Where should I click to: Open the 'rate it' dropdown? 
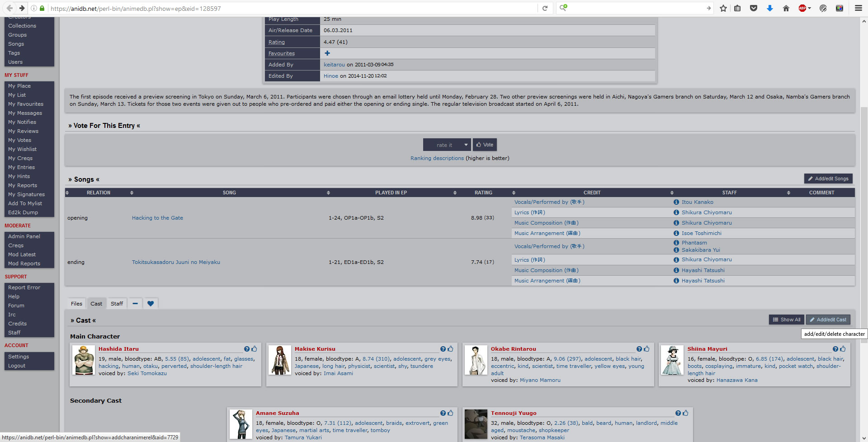447,145
